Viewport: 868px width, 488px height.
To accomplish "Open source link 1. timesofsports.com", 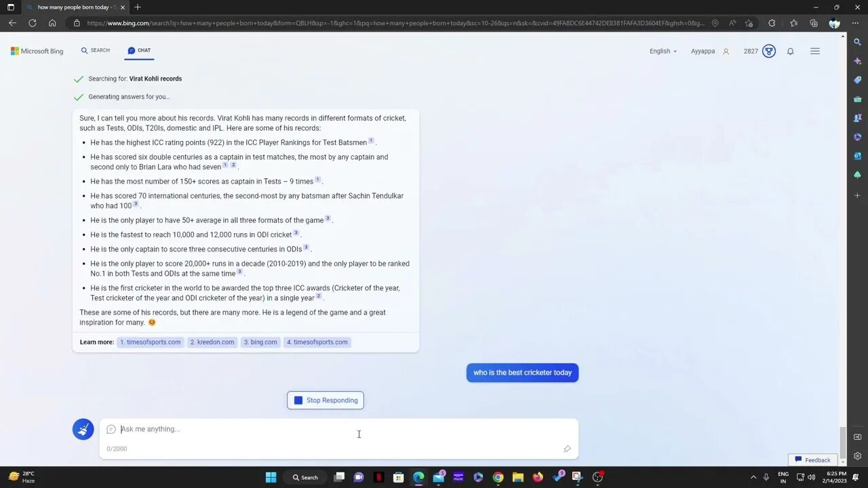I will [x=151, y=342].
